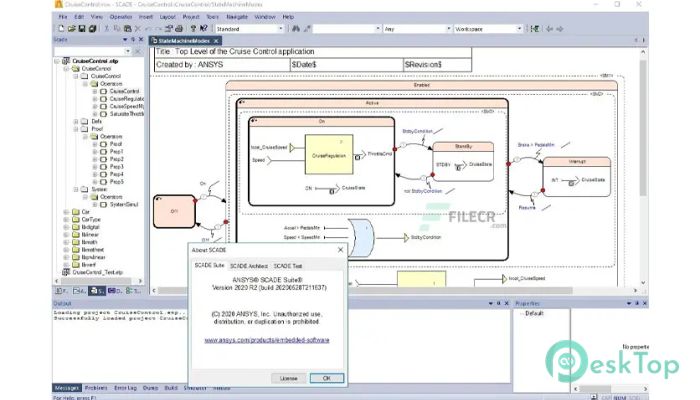Open the Navigate menu
Image resolution: width=700 pixels, height=400 pixels.
237,17
